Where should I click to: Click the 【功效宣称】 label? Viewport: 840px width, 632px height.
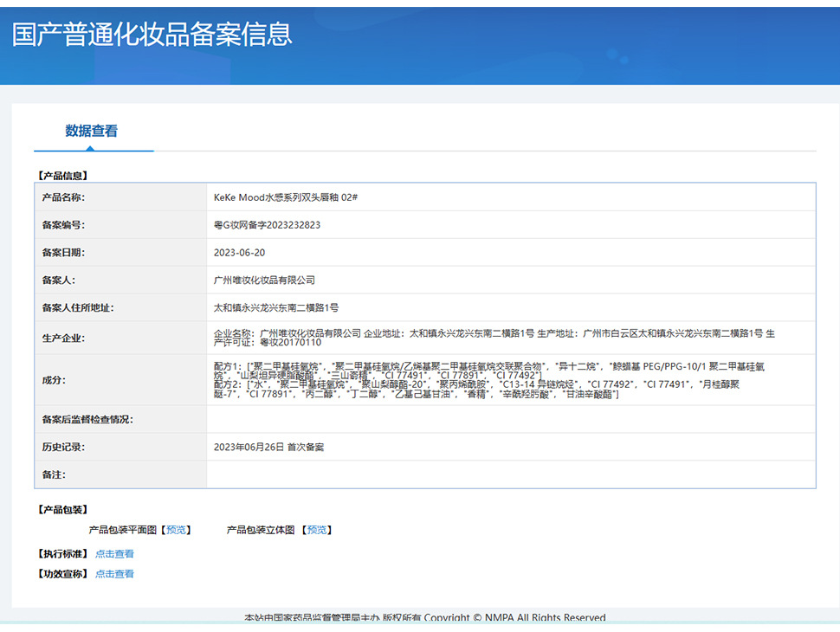62,574
